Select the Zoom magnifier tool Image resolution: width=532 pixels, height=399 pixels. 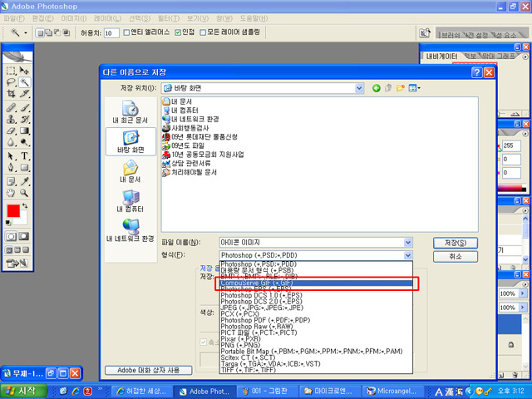pos(24,193)
